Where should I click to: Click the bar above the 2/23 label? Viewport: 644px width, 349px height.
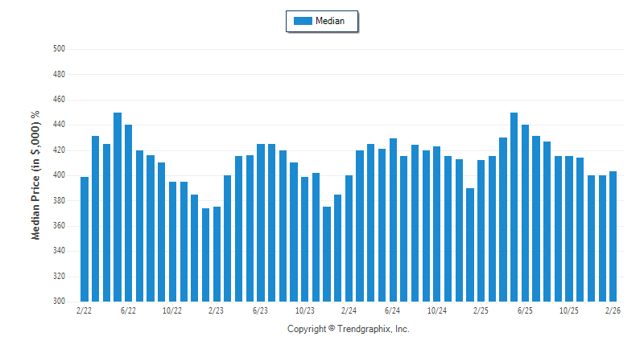217,254
